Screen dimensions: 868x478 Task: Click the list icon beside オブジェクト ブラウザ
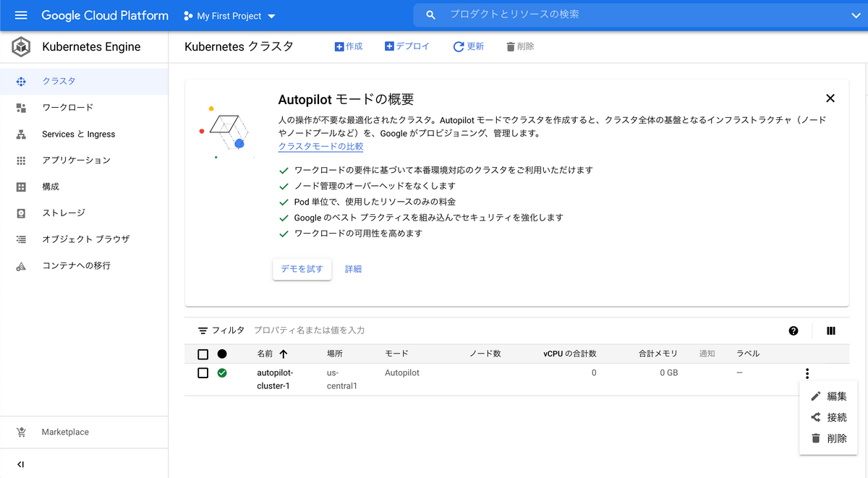pyautogui.click(x=21, y=239)
